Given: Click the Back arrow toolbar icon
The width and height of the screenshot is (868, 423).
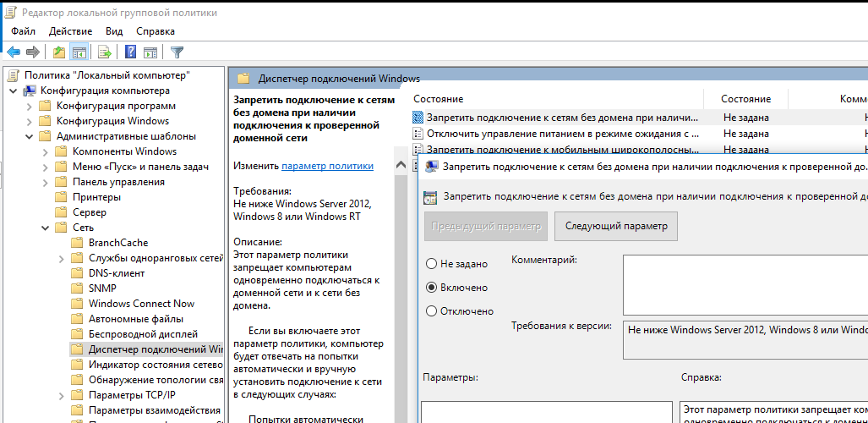Looking at the screenshot, I should tap(14, 52).
